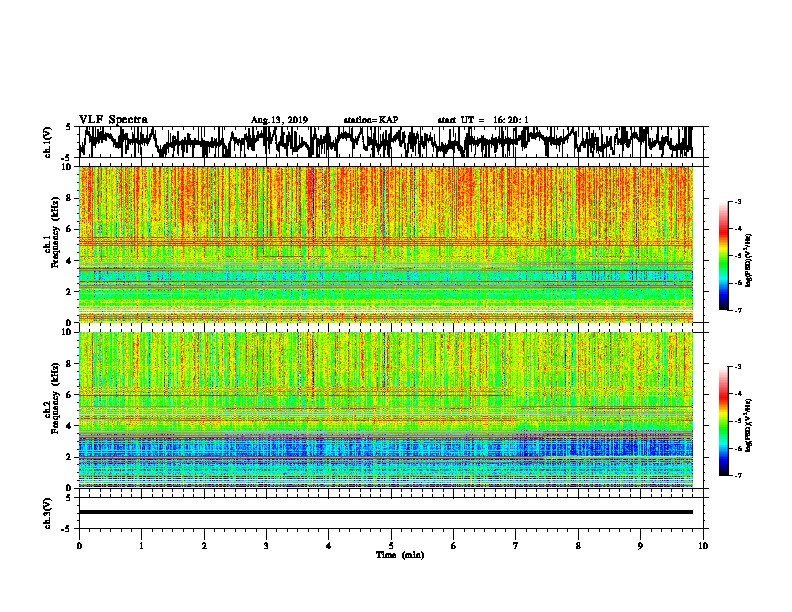Click the ch.2 color scale bar
Image resolution: width=792 pixels, height=612 pixels.
point(724,421)
